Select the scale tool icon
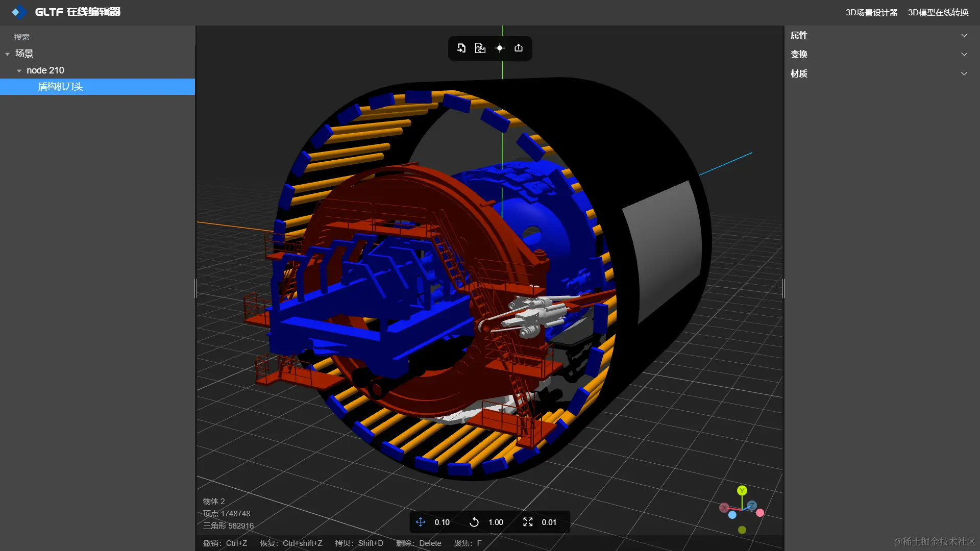This screenshot has height=551, width=980. (528, 522)
